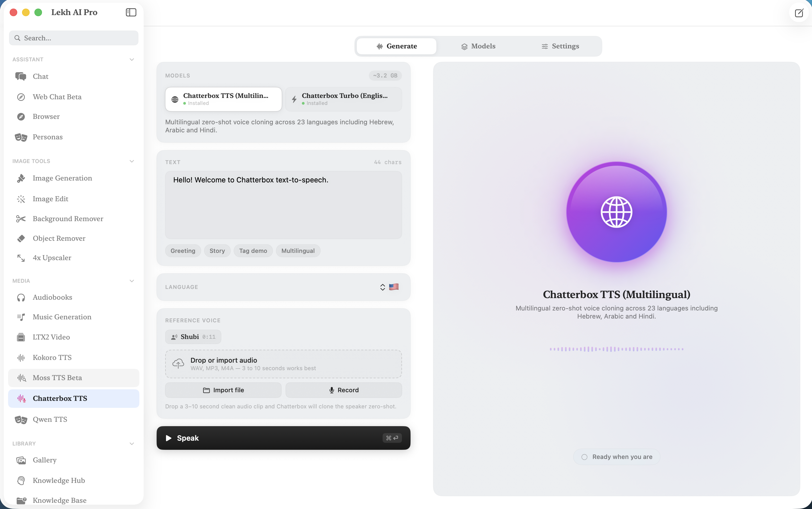Screen dimensions: 812x509
Task: Select Chatterbox TTS (Multilingual) model
Action: (x=224, y=99)
